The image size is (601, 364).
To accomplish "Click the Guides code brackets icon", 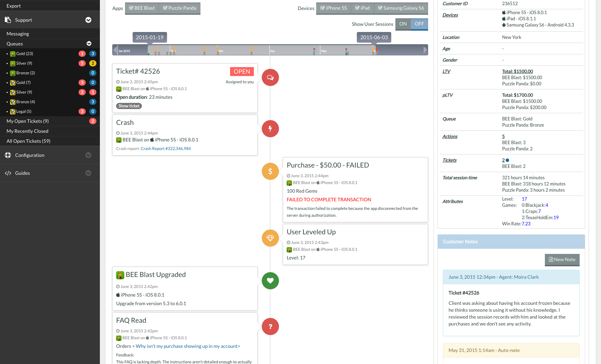I will point(8,173).
